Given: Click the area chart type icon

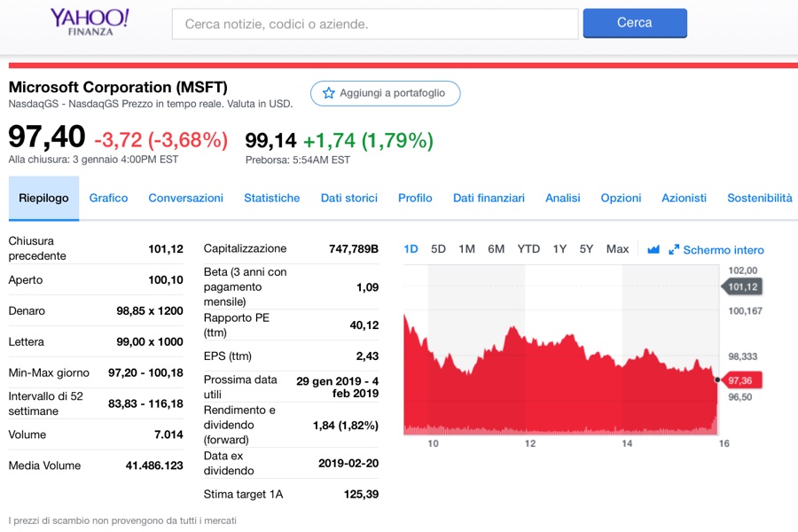Looking at the screenshot, I should coord(653,250).
